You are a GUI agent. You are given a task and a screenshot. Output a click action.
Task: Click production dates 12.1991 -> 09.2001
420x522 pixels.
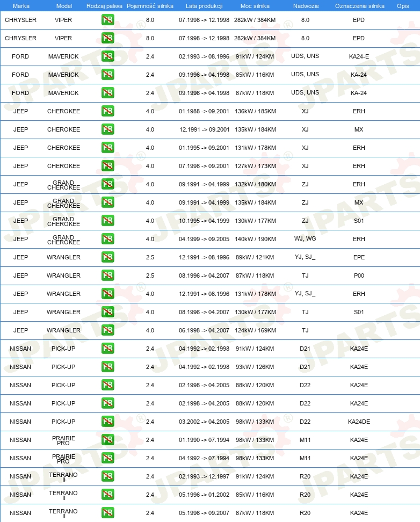(204, 129)
